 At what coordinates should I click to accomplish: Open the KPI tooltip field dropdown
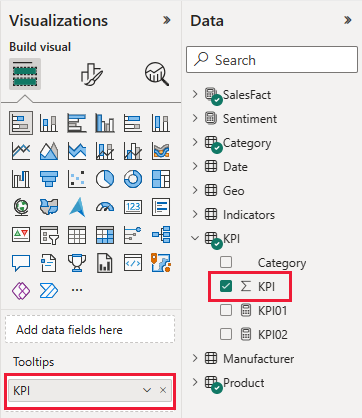pos(147,390)
